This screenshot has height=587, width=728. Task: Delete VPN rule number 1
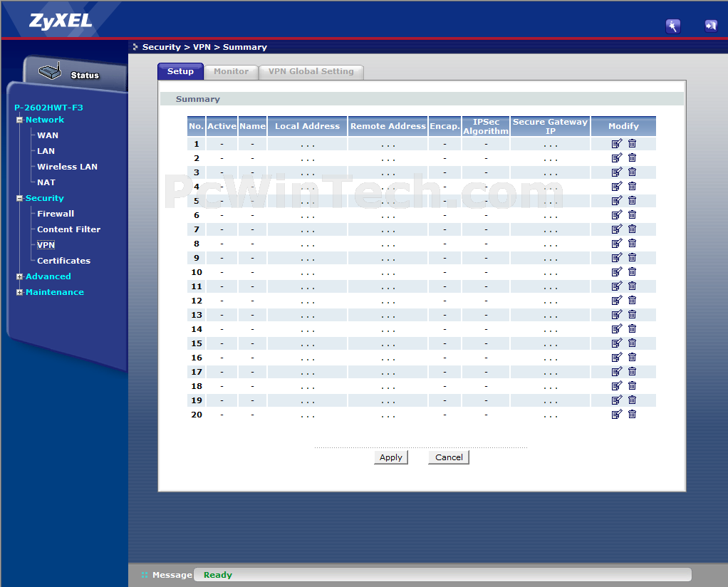pos(632,144)
